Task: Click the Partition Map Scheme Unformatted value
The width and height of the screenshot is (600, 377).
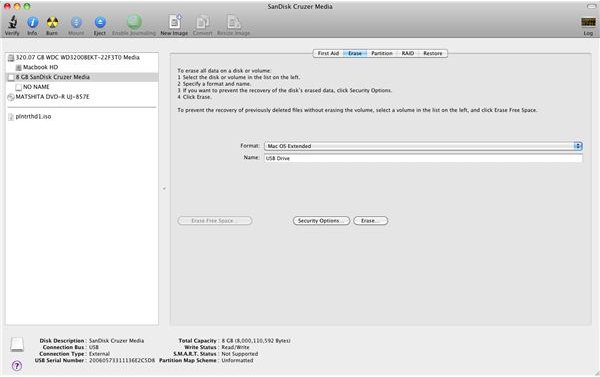Action: click(237, 361)
